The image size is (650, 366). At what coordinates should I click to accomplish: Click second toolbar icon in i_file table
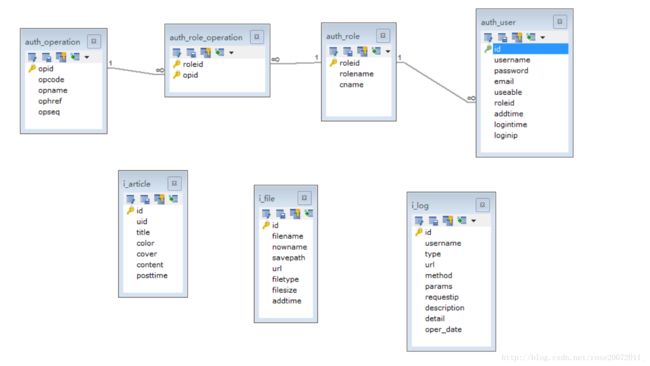point(281,214)
